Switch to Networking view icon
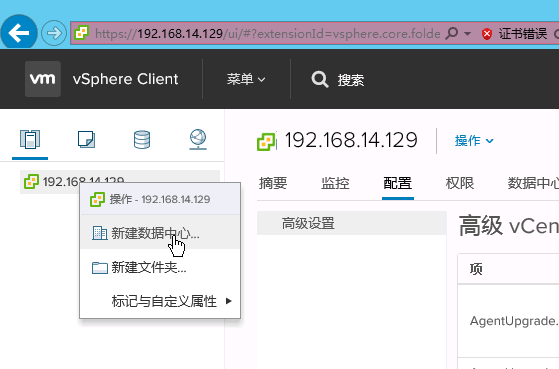The height and width of the screenshot is (369, 559). tap(198, 139)
